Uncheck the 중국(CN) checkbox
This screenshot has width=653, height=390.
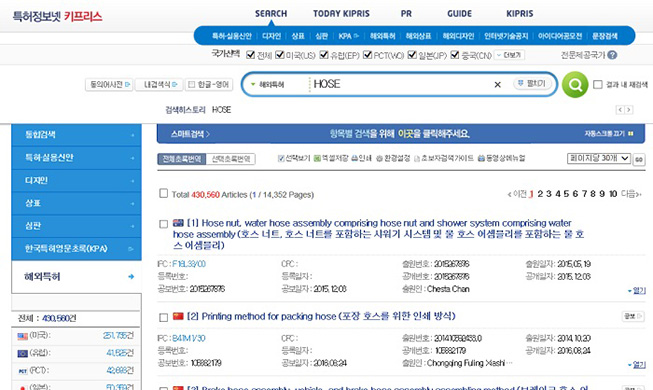pyautogui.click(x=455, y=55)
